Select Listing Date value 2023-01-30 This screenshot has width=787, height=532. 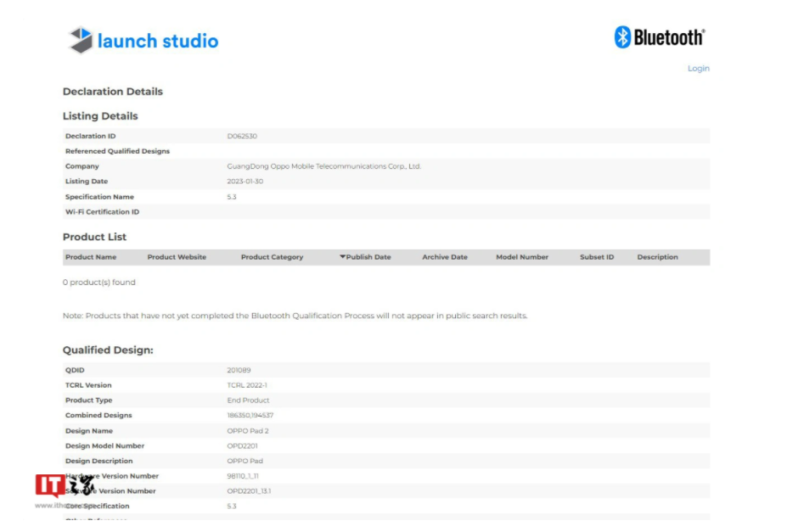tap(245, 181)
